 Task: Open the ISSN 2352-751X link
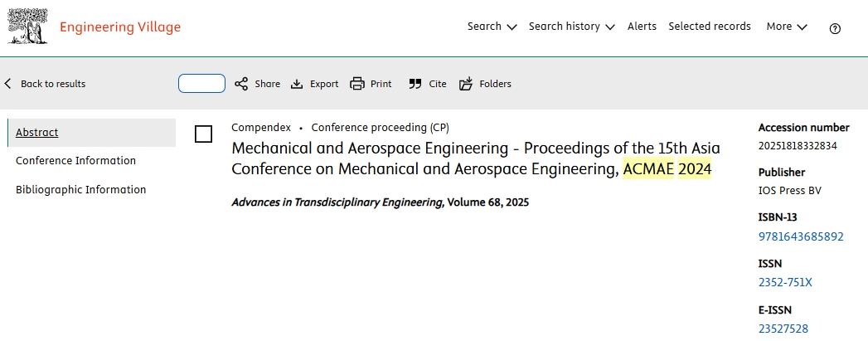785,282
